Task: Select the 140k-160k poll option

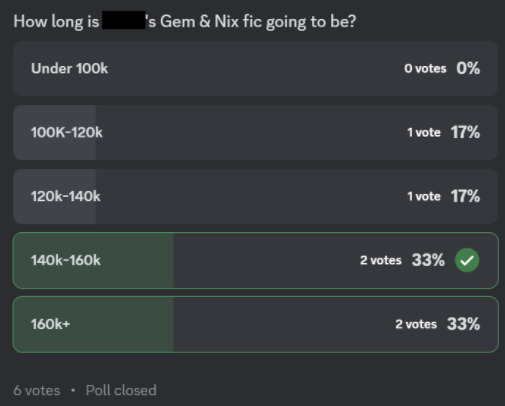Action: click(256, 260)
